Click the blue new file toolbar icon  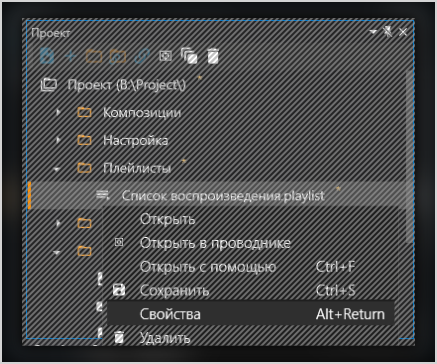coord(47,56)
